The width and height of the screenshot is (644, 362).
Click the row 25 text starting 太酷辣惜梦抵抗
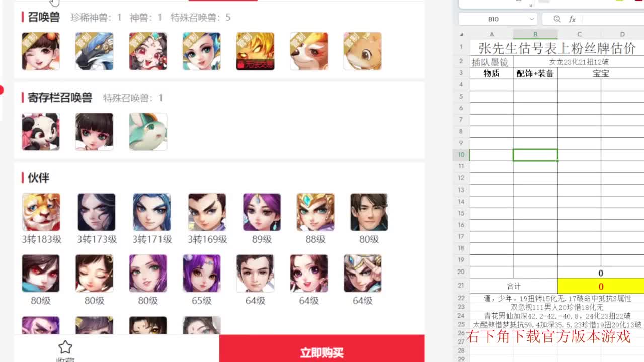click(x=557, y=325)
